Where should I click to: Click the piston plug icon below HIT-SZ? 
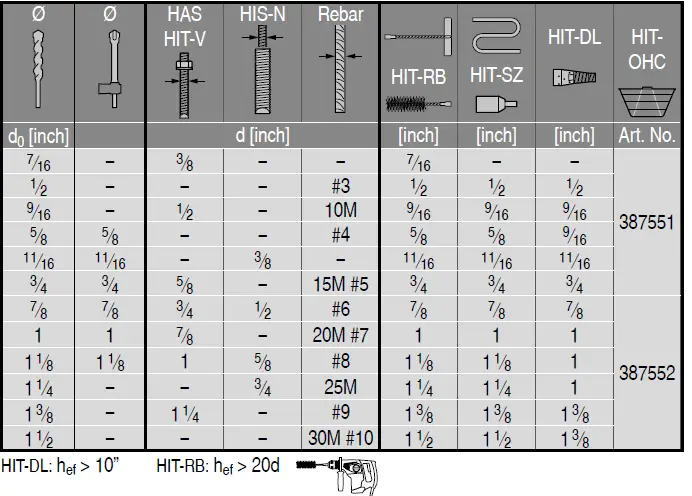496,104
